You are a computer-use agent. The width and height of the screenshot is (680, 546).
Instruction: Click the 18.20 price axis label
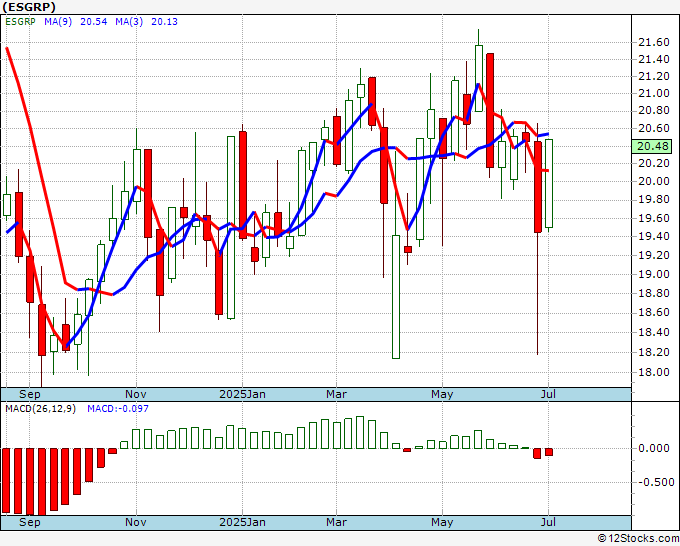(x=654, y=352)
